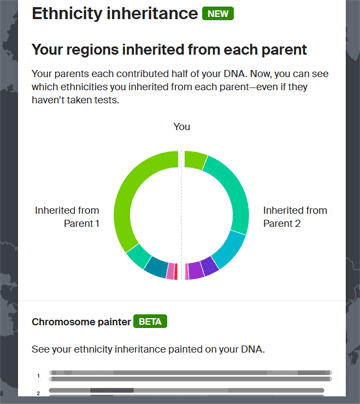Click the red sliver Parent 1 segment
The image size is (360, 404).
click(176, 272)
